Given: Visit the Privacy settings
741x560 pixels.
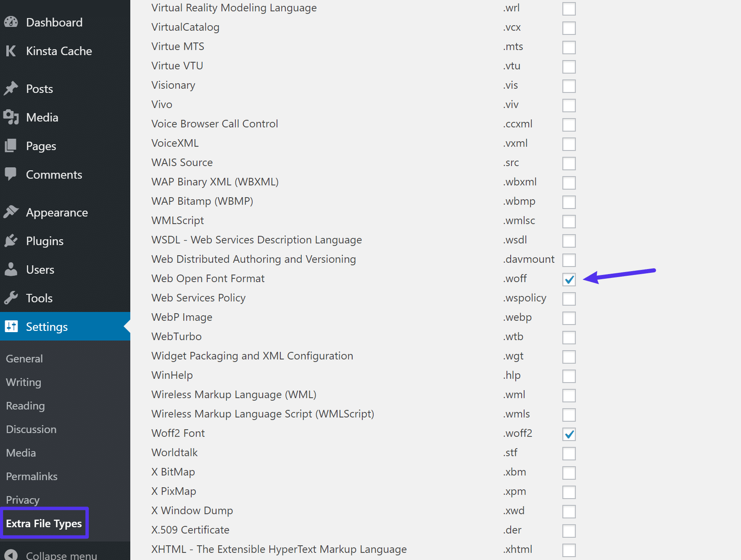Looking at the screenshot, I should [22, 499].
